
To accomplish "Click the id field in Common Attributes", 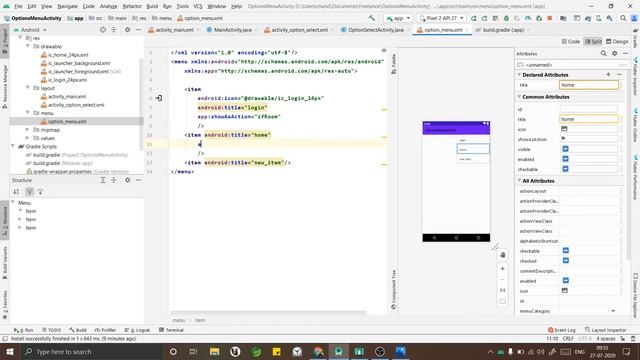I will pyautogui.click(x=589, y=109).
